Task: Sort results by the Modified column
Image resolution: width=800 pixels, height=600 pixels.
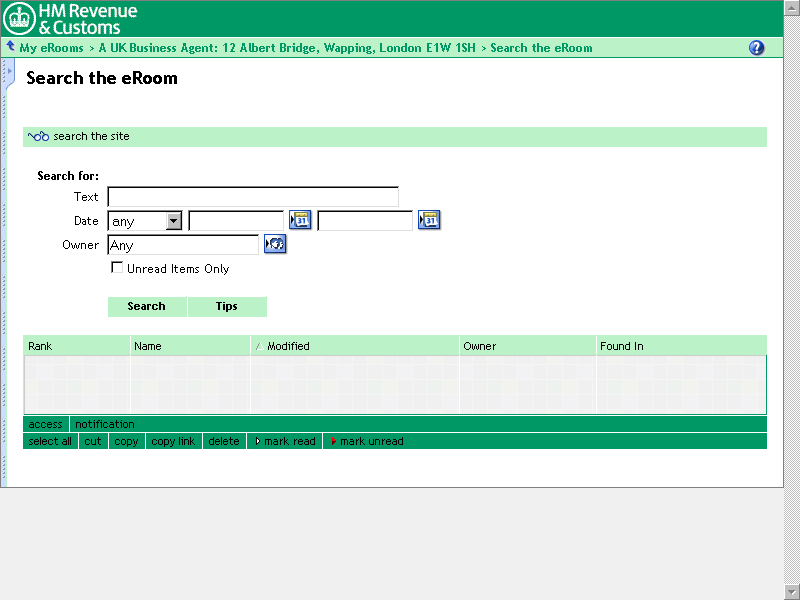Action: click(288, 346)
